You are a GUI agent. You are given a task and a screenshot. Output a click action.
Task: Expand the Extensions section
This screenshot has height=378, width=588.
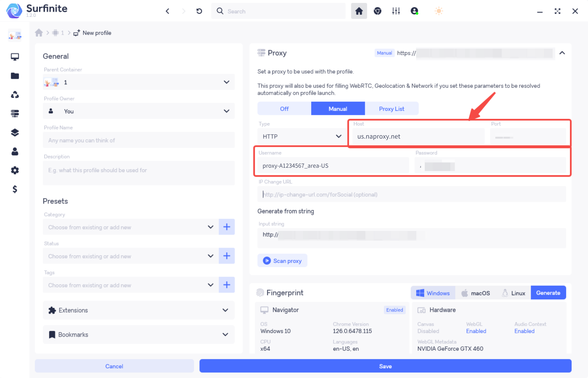(x=139, y=310)
